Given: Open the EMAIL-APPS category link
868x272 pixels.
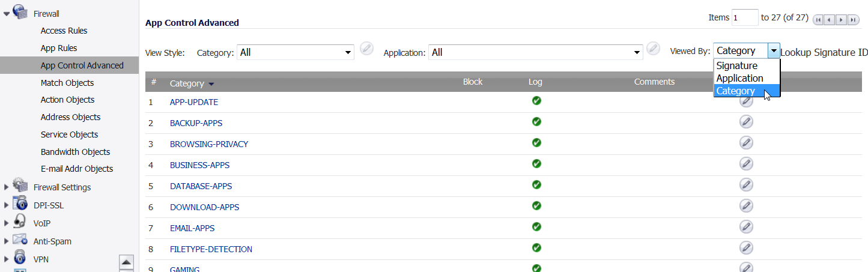Looking at the screenshot, I should point(192,228).
